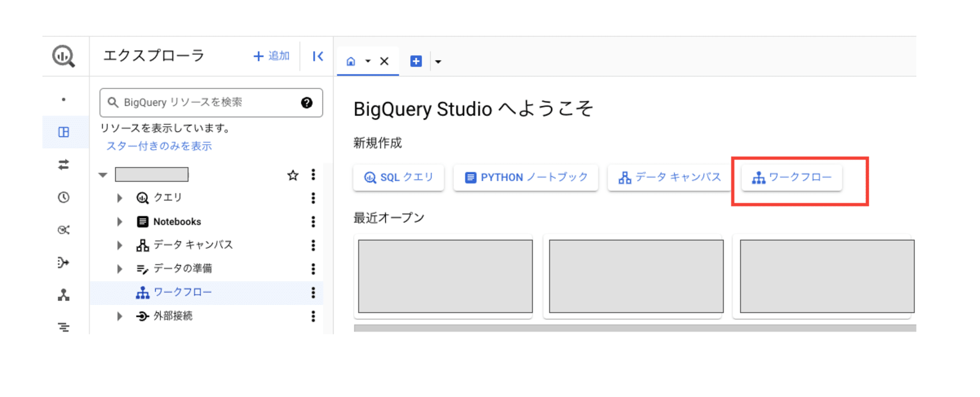Open the bottom indented-lines sidebar icon
Screen dimensions: 980x397
coord(64,327)
